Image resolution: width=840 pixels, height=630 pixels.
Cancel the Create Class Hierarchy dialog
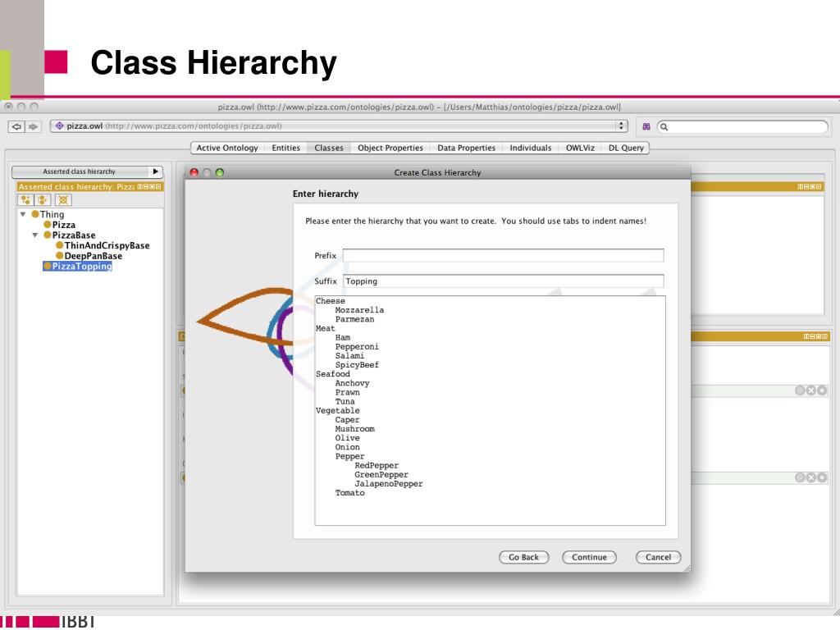tap(658, 557)
